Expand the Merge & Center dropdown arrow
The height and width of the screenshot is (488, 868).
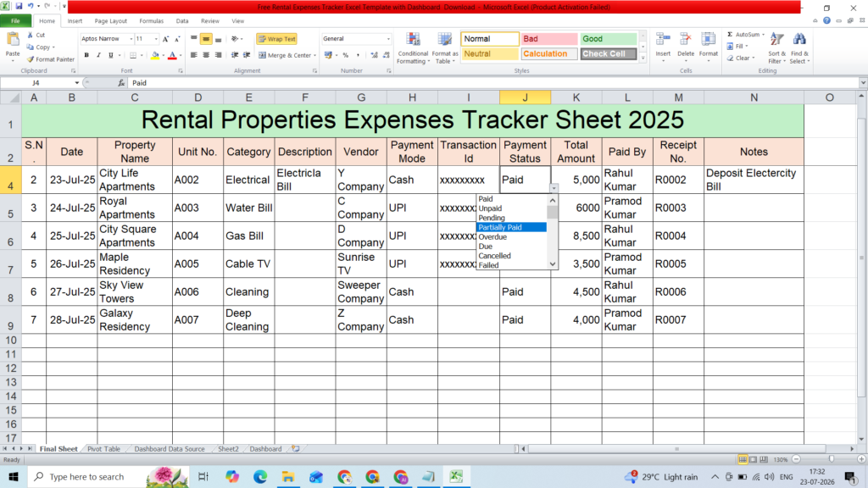(x=315, y=55)
